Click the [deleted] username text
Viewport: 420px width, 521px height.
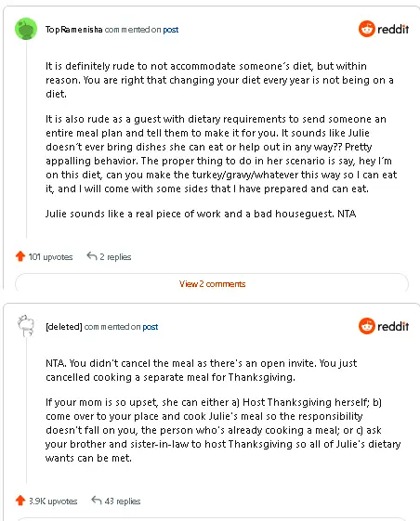pyautogui.click(x=64, y=327)
